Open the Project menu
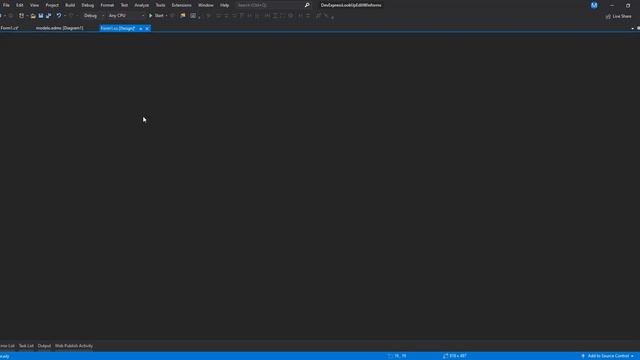 click(x=52, y=5)
